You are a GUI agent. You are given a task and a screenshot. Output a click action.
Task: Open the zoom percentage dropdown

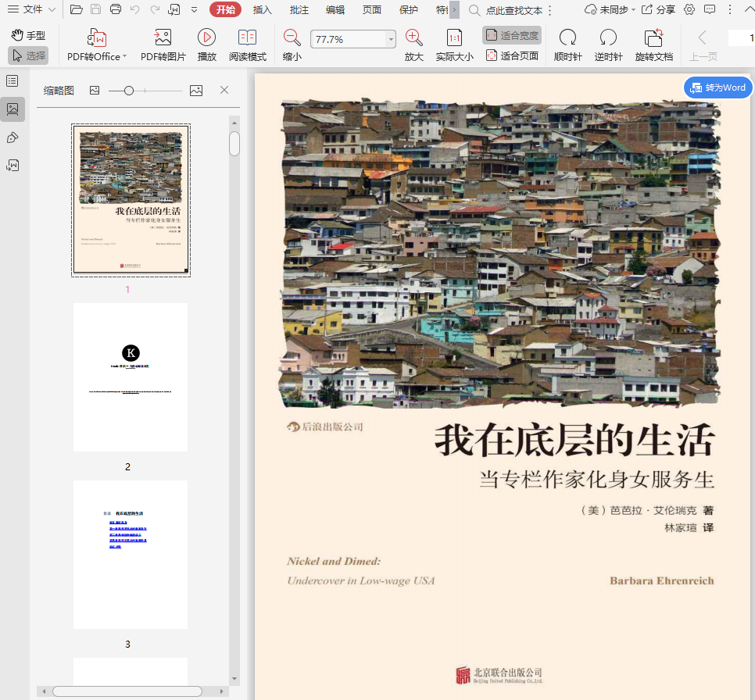pyautogui.click(x=391, y=39)
